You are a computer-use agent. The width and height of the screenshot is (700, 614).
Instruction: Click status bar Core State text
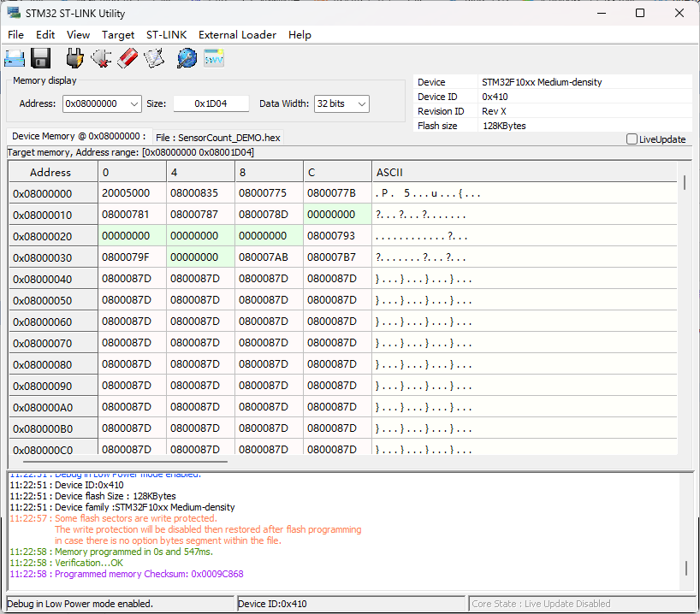click(541, 605)
